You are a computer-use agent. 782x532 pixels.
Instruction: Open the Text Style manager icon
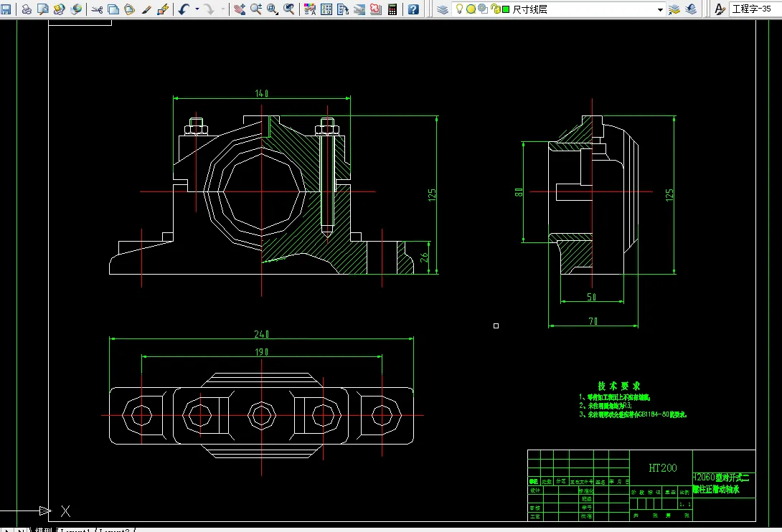[x=719, y=9]
